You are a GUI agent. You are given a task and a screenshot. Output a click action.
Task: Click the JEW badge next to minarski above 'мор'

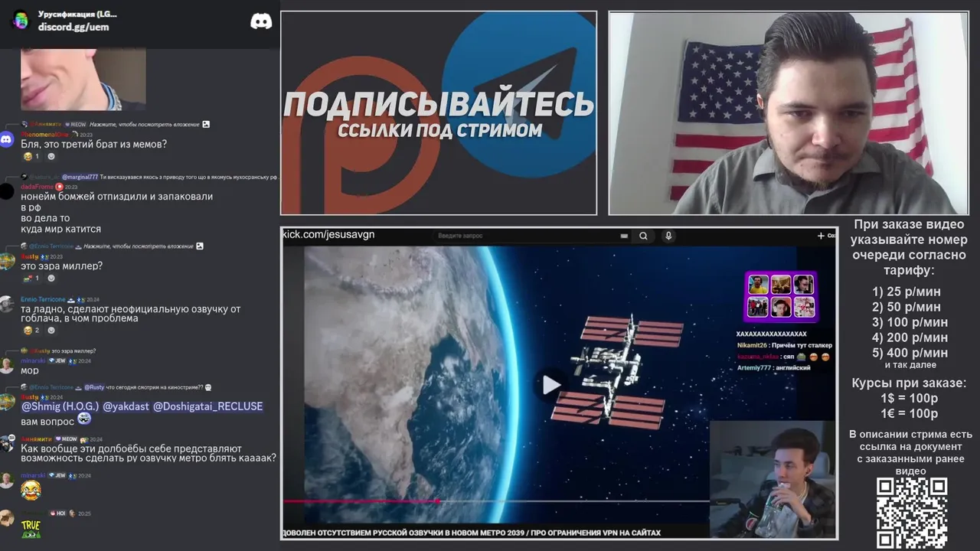pyautogui.click(x=57, y=360)
